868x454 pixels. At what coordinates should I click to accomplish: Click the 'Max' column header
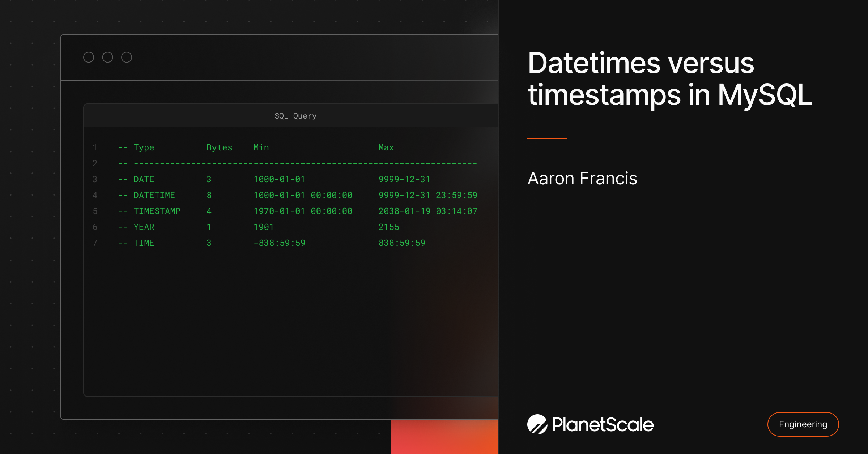point(386,147)
